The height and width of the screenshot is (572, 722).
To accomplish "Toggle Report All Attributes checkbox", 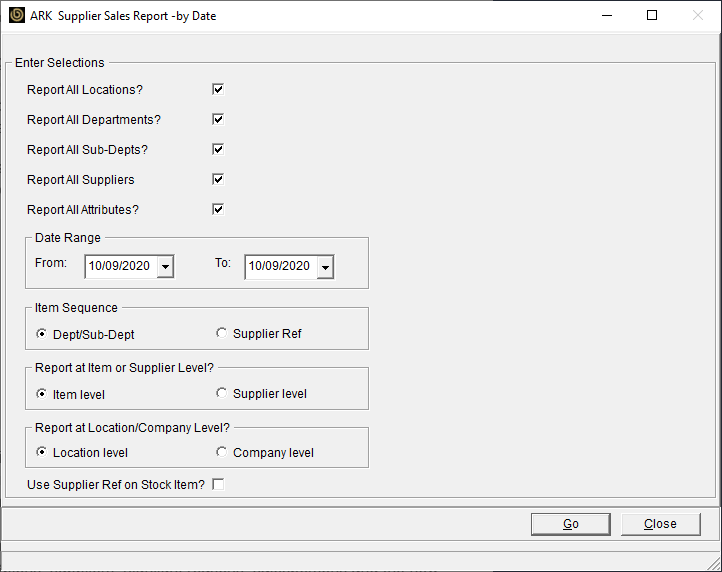I will (218, 209).
